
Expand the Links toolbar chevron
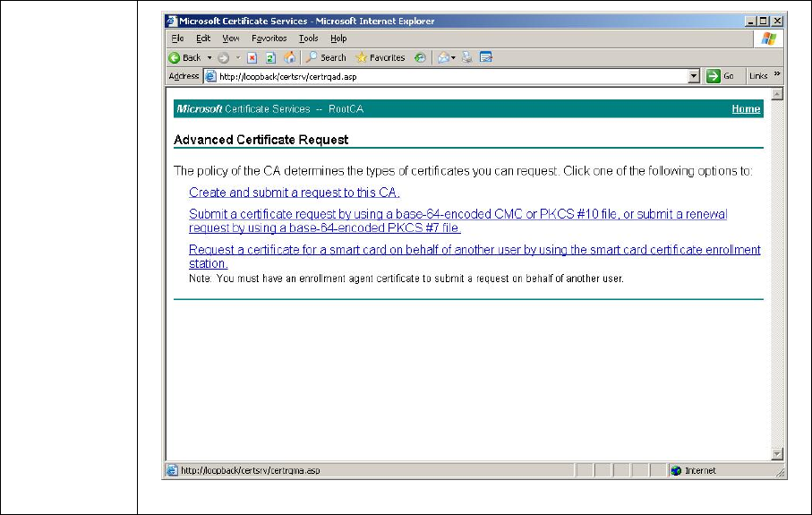tap(777, 74)
